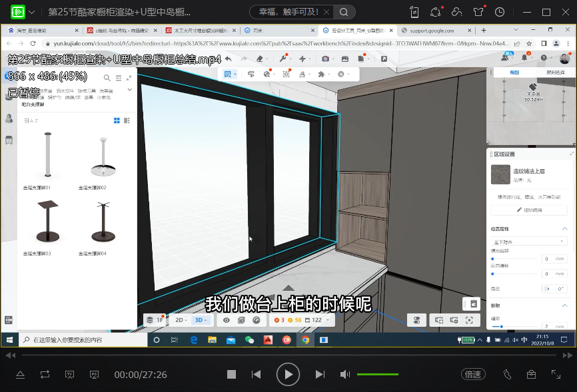Screen dimensions: 577x392
Task: Toggle the eye visibility icon in bottom toolbar
Action: tap(227, 320)
